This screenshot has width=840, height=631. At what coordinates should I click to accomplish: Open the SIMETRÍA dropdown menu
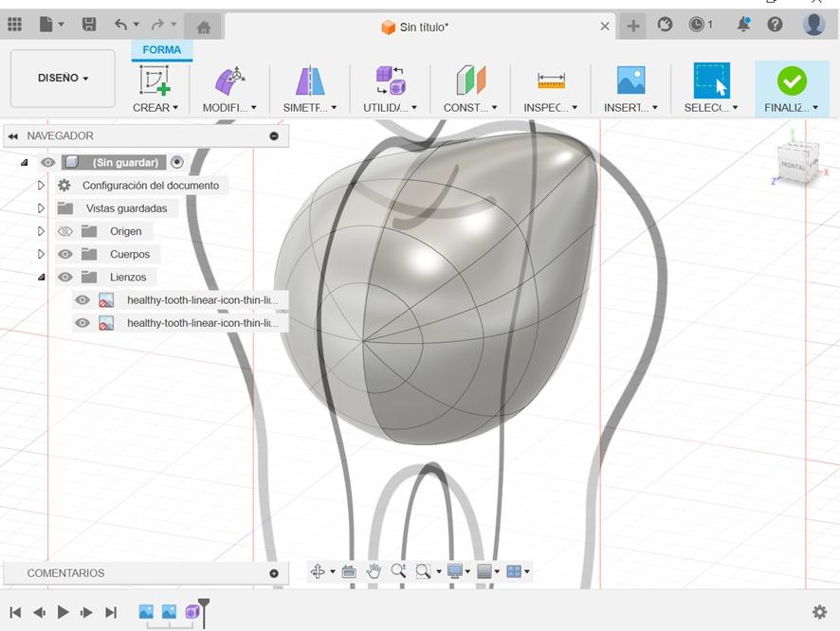[x=310, y=108]
